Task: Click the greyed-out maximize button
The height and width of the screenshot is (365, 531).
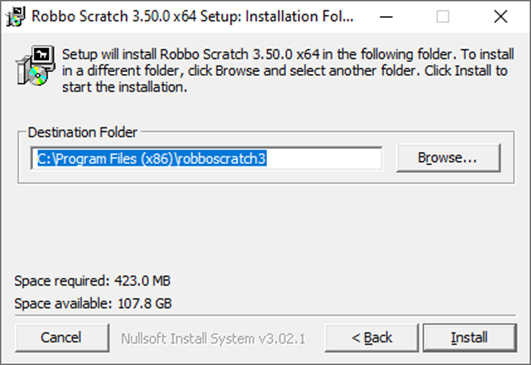Action: [x=443, y=17]
